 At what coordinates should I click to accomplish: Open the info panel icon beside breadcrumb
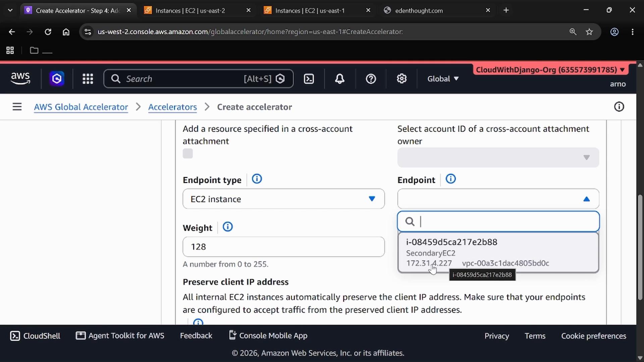(619, 107)
